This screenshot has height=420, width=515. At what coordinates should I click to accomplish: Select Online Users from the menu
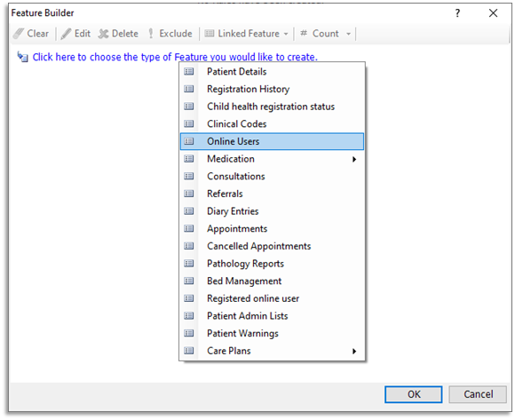click(x=272, y=141)
